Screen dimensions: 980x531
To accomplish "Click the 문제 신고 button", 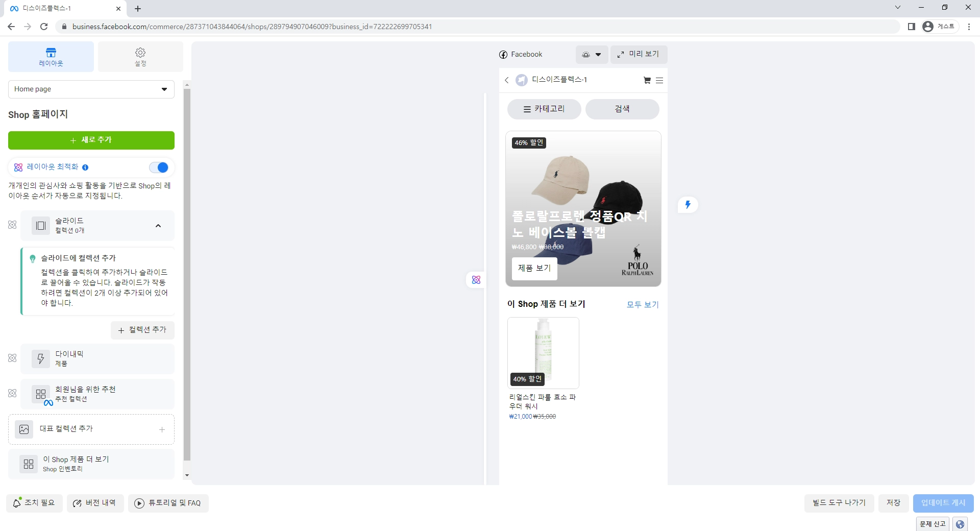I will pyautogui.click(x=933, y=524).
